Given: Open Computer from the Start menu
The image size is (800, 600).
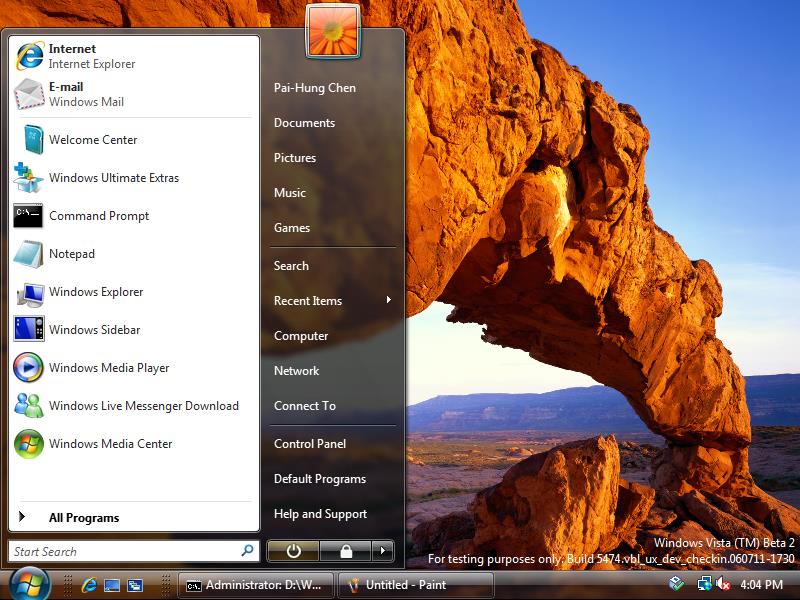Looking at the screenshot, I should [301, 336].
